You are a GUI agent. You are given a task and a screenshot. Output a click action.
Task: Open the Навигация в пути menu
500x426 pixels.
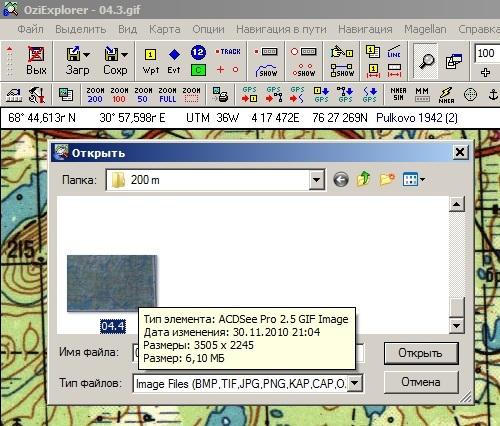pyautogui.click(x=281, y=29)
